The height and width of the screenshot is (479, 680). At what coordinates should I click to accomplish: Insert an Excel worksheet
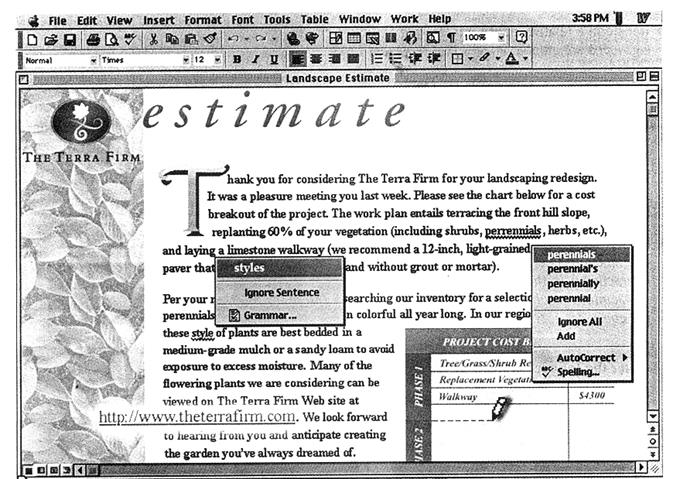coord(373,39)
